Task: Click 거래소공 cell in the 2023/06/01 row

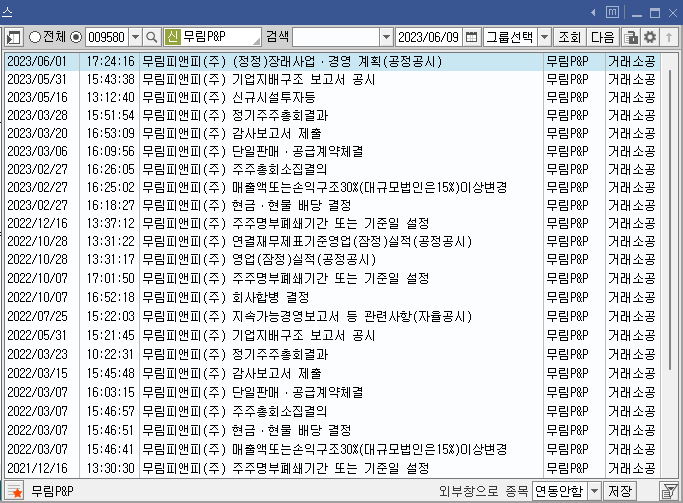Action: coord(632,61)
